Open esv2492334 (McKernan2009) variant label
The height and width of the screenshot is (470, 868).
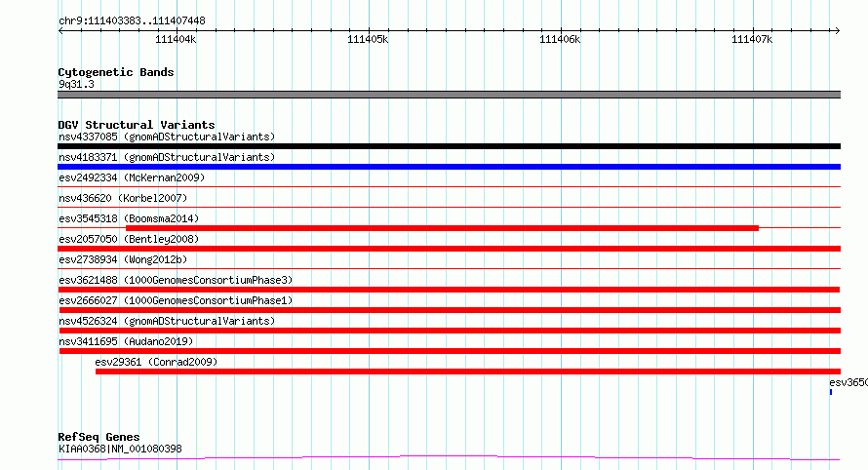(x=132, y=177)
